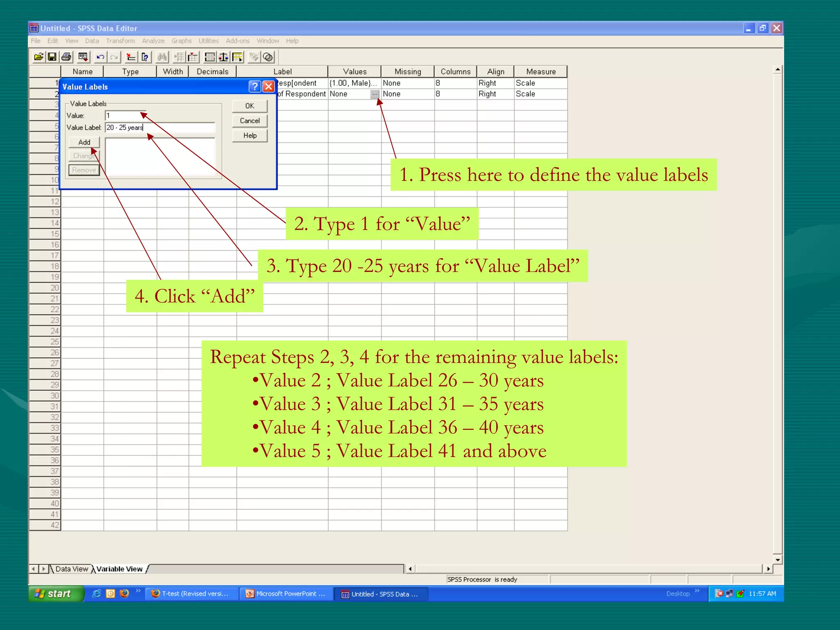
Task: Switch to Microsoft PowerPoint taskbar item
Action: (x=286, y=593)
